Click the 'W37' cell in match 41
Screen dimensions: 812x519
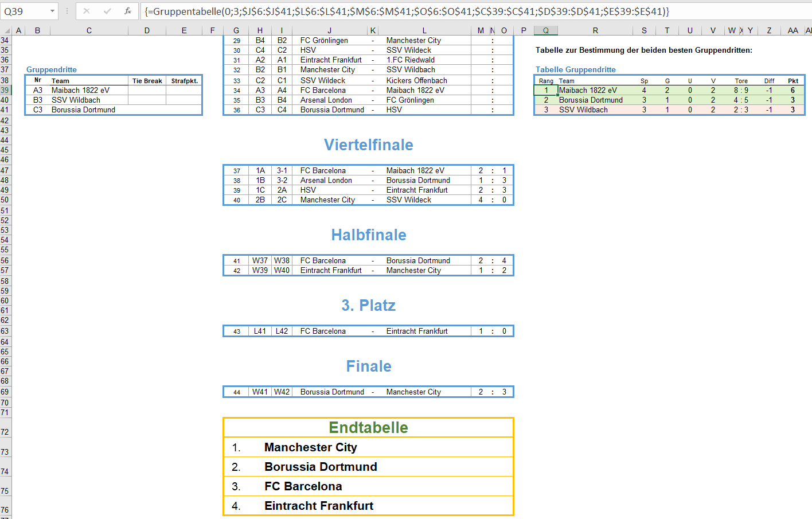pyautogui.click(x=260, y=260)
